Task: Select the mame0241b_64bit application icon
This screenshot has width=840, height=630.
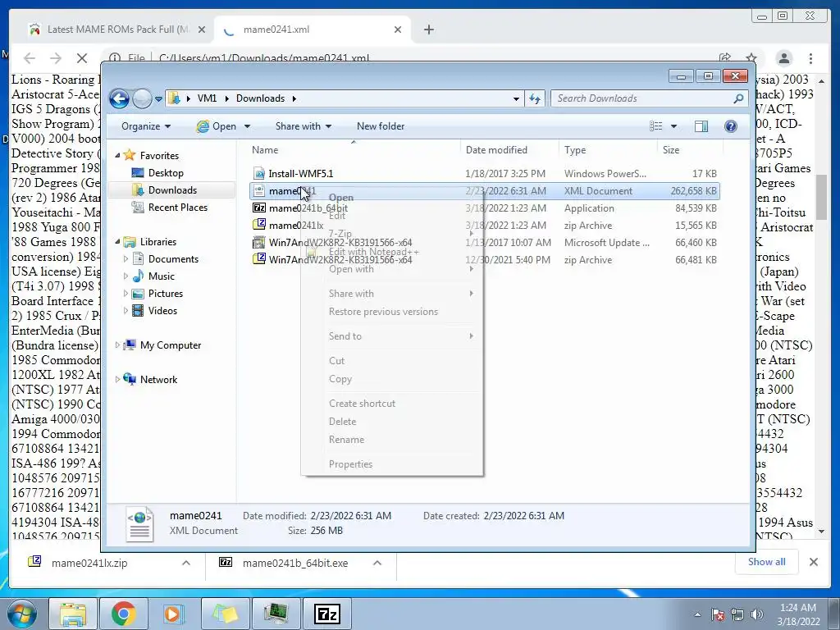Action: [x=259, y=208]
